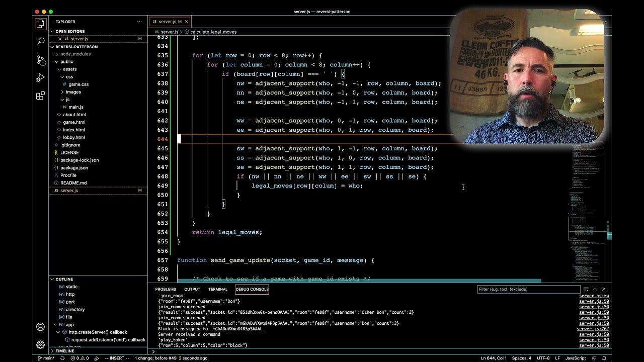Open Procfile in explorer
The height and width of the screenshot is (362, 644).
(68, 175)
